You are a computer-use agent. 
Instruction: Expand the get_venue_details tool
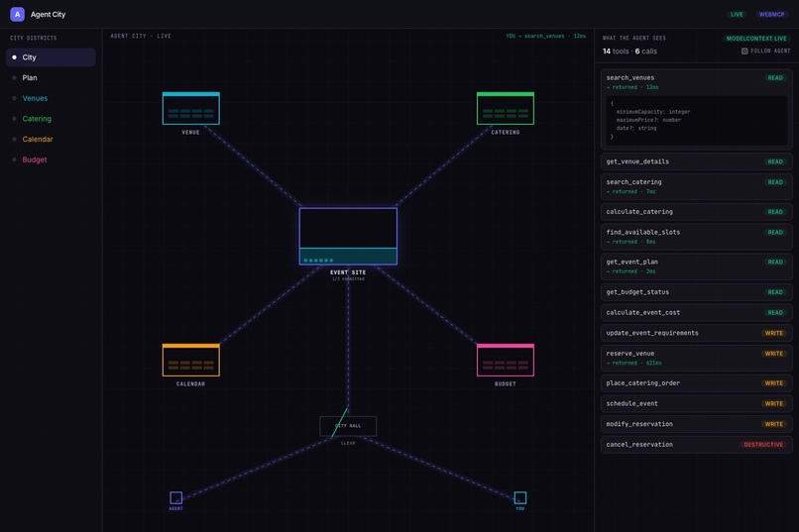pos(696,161)
